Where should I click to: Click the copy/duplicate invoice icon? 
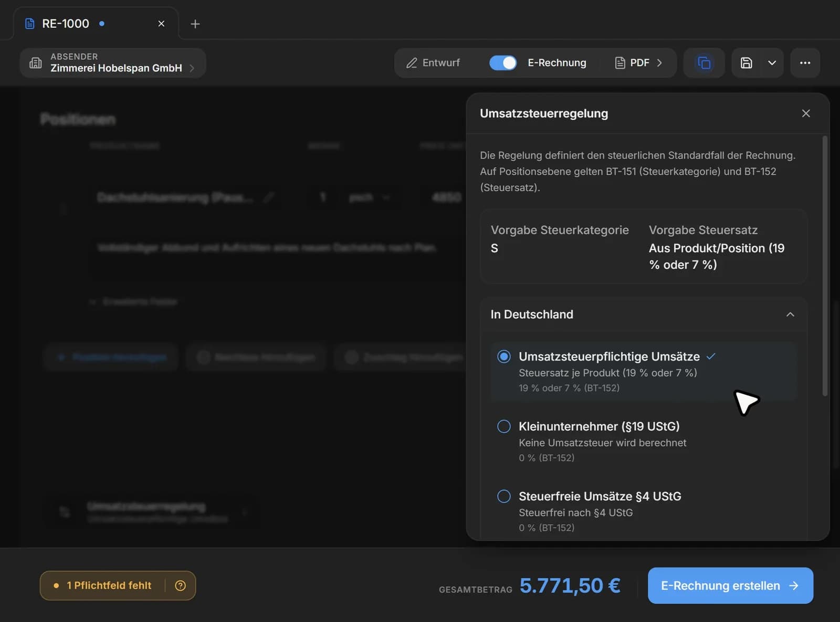(x=704, y=63)
